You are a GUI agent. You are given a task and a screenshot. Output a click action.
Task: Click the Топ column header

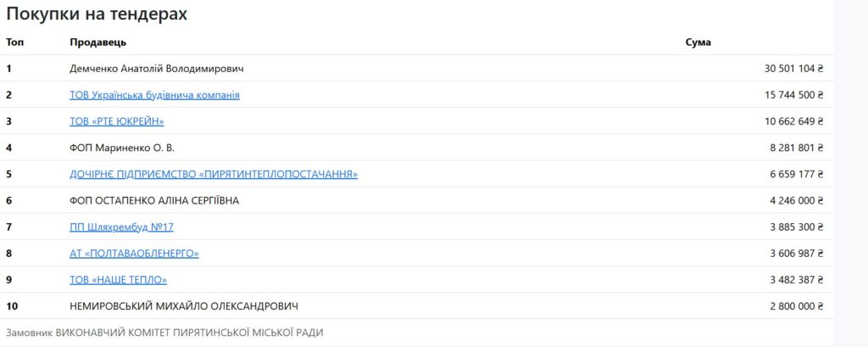14,42
